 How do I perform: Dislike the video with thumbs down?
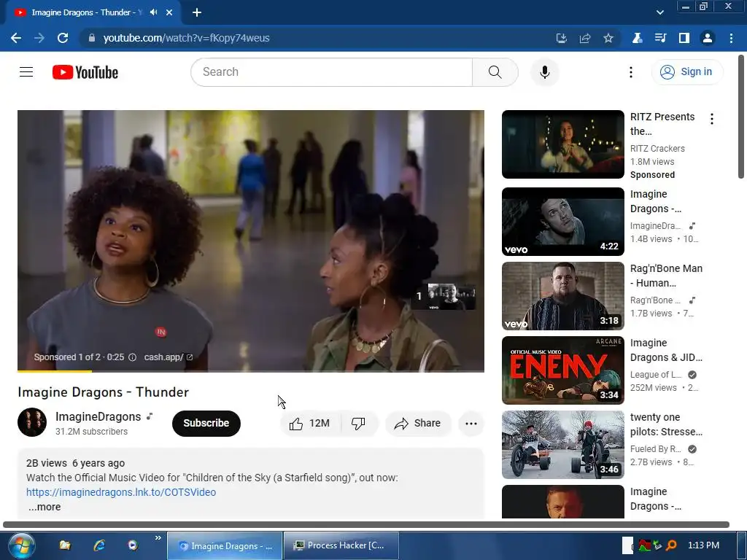[358, 424]
